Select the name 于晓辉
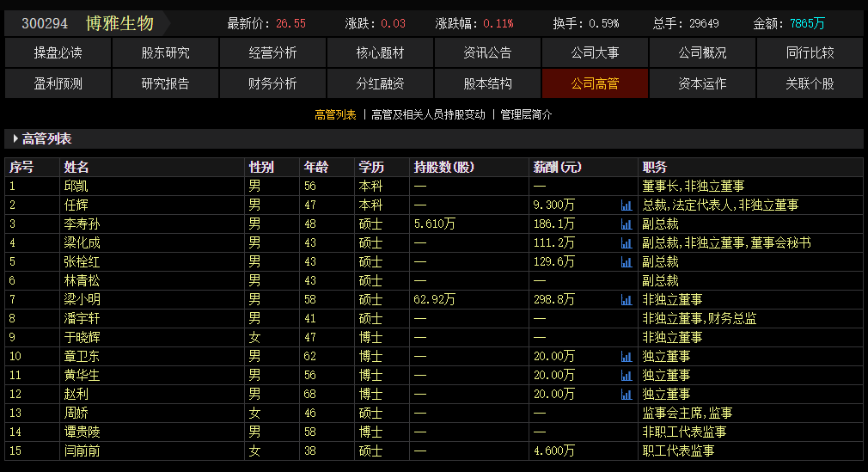The height and width of the screenshot is (472, 868). pos(82,337)
